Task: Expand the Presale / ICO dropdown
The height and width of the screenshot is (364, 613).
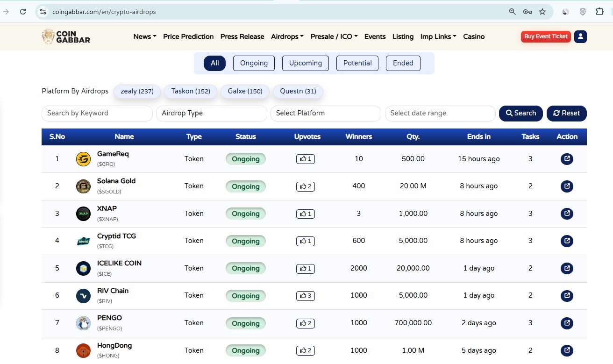Action: tap(334, 36)
